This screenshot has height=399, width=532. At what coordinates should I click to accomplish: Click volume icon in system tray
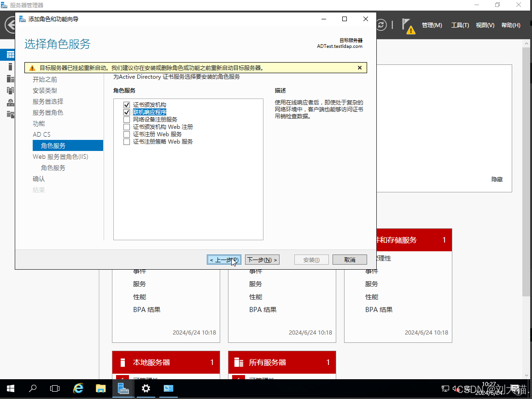point(456,389)
